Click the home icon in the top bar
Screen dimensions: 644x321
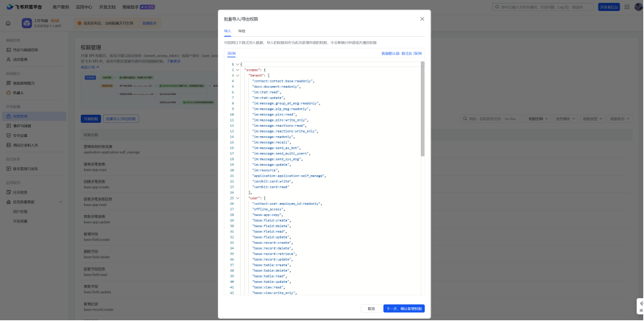(x=8, y=23)
